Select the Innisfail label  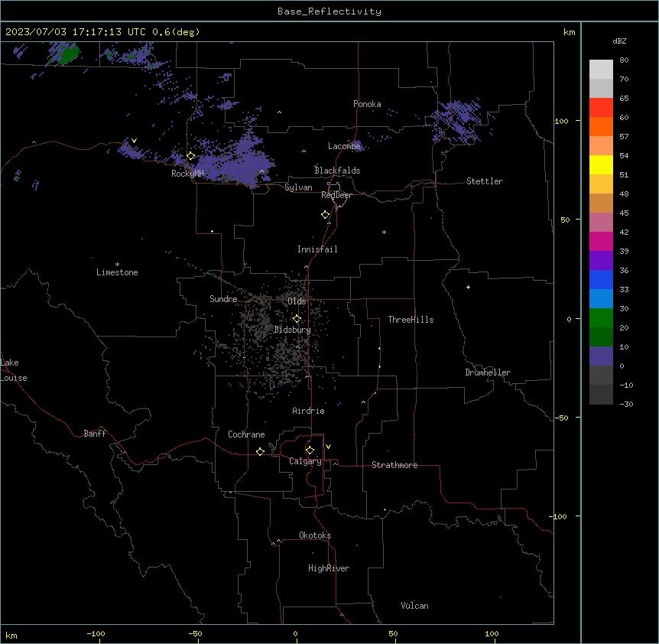(x=317, y=249)
